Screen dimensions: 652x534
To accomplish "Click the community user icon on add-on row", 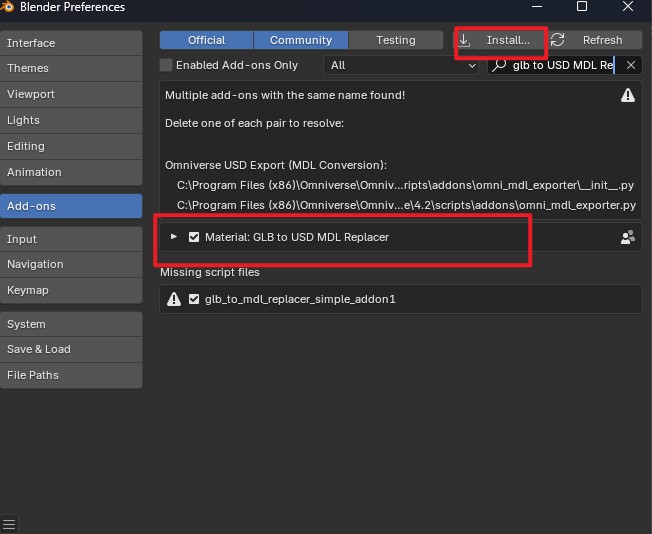I will pyautogui.click(x=627, y=237).
